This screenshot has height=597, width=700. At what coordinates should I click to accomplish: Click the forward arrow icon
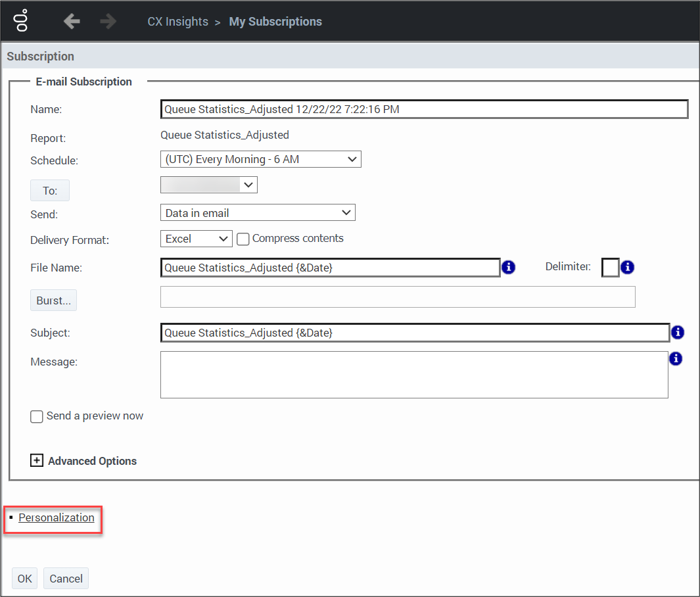tap(108, 22)
